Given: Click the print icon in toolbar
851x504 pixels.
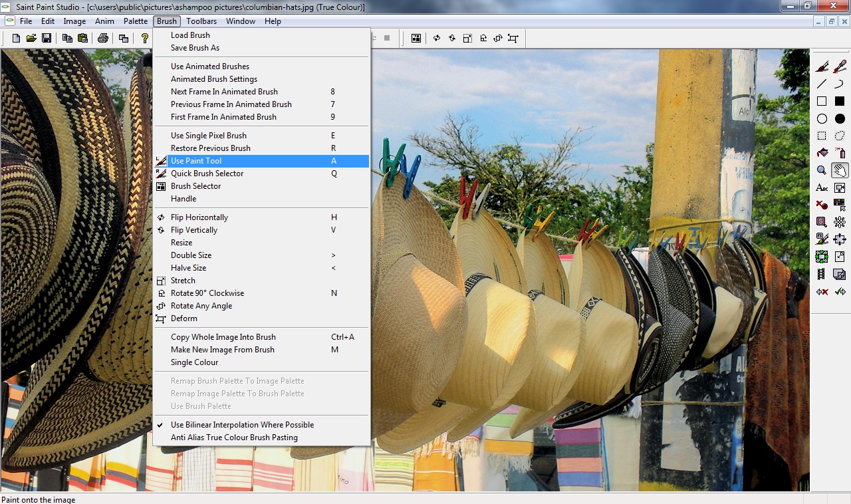Looking at the screenshot, I should click(x=103, y=38).
